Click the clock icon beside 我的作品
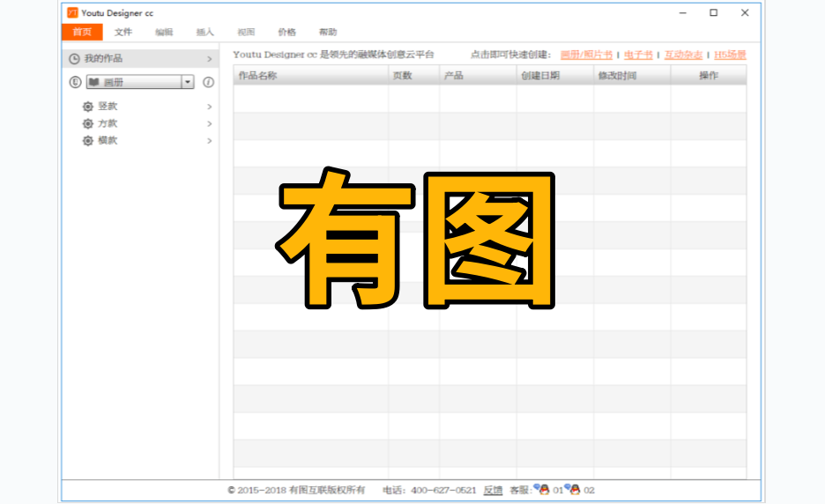This screenshot has height=504, width=825. pyautogui.click(x=75, y=59)
